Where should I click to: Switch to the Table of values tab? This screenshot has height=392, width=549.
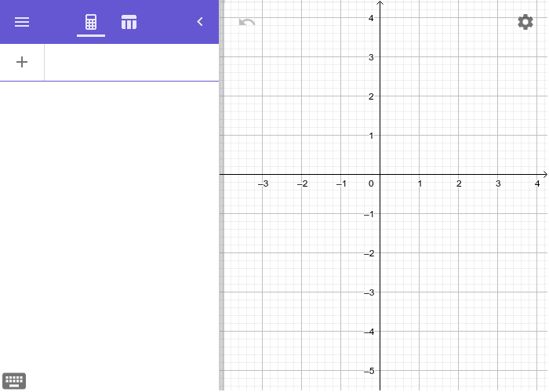click(129, 22)
